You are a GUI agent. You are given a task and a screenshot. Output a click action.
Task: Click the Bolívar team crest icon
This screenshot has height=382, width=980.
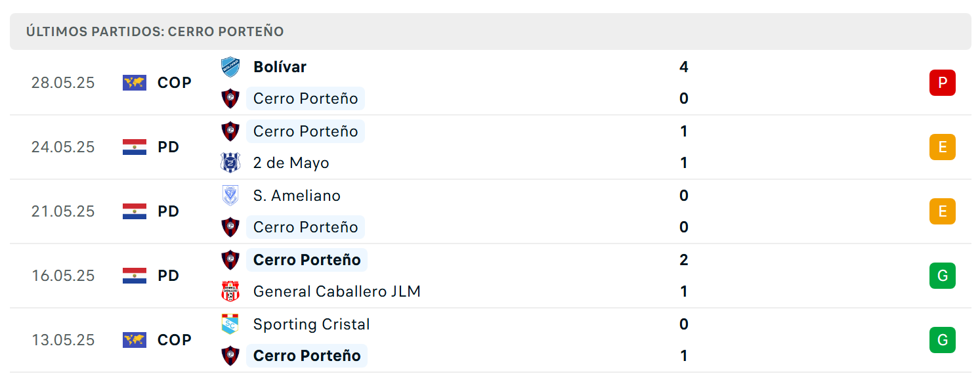(x=230, y=67)
